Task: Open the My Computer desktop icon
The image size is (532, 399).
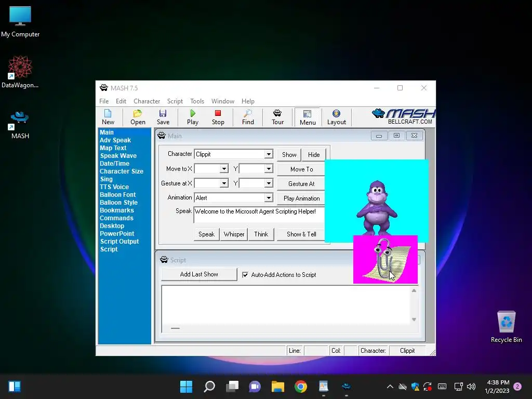Action: pos(20,22)
